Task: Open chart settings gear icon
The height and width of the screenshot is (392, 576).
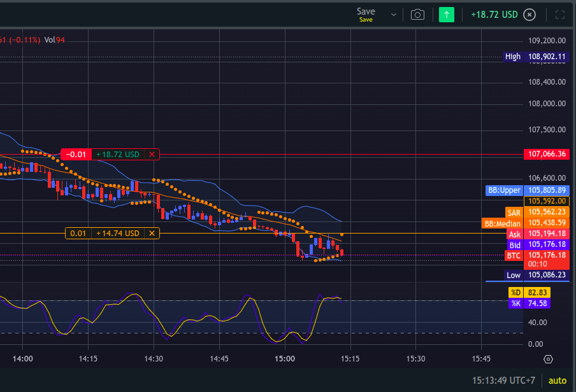Action: pyautogui.click(x=548, y=359)
